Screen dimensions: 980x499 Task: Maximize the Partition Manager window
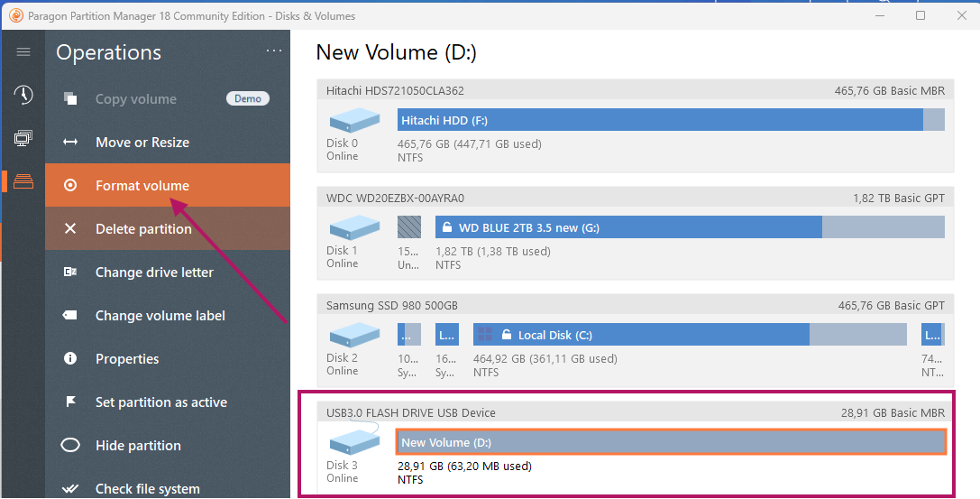point(920,15)
